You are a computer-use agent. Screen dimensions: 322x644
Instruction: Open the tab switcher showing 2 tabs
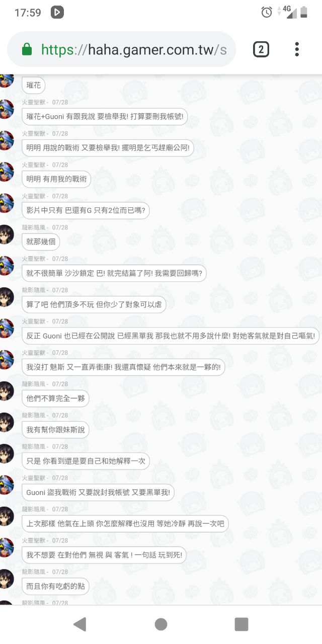tap(261, 49)
